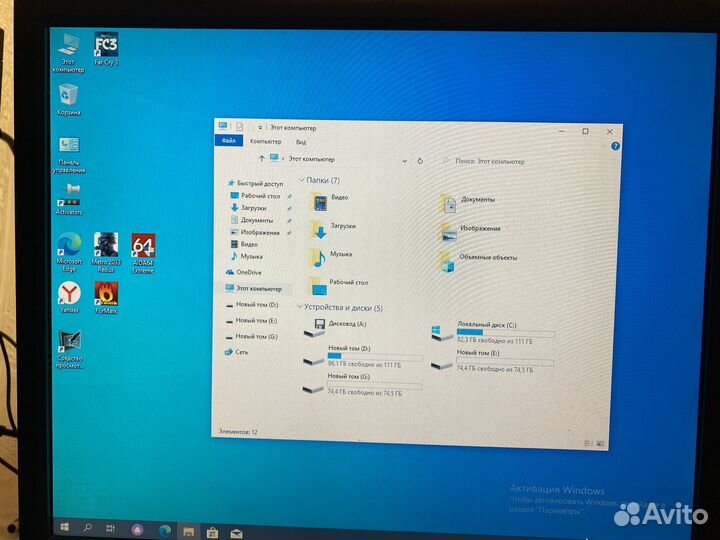Open Панель управления desktop icon
This screenshot has width=720, height=540.
pyautogui.click(x=69, y=148)
